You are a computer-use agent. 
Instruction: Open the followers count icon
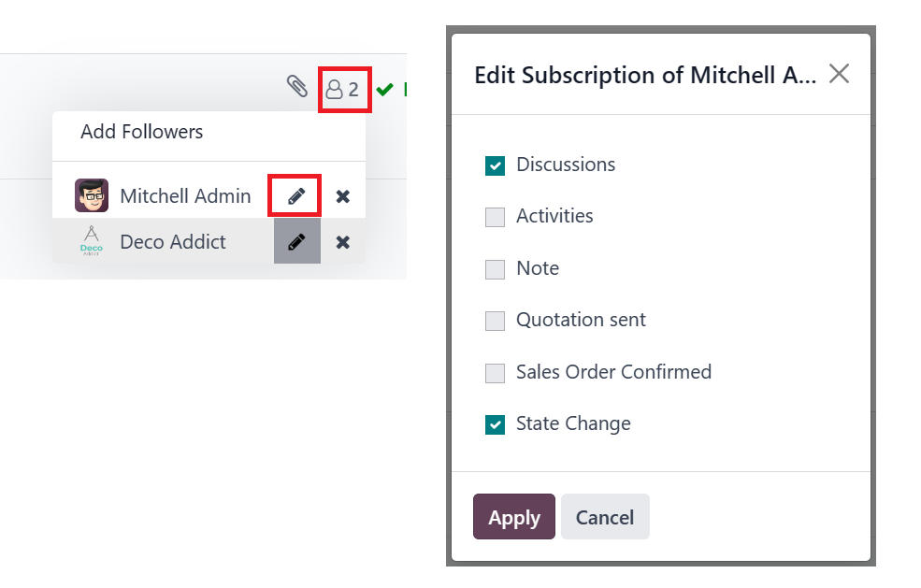pos(342,90)
